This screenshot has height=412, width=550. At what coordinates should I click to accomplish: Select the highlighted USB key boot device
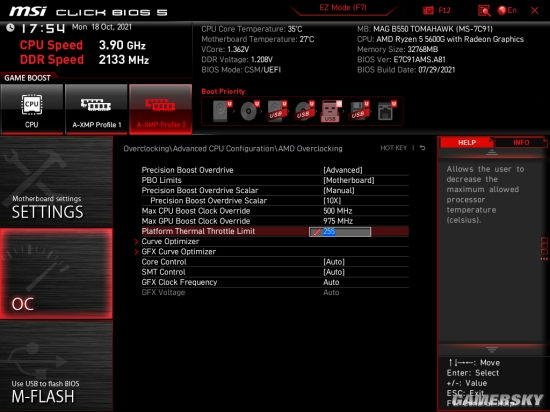[x=331, y=111]
